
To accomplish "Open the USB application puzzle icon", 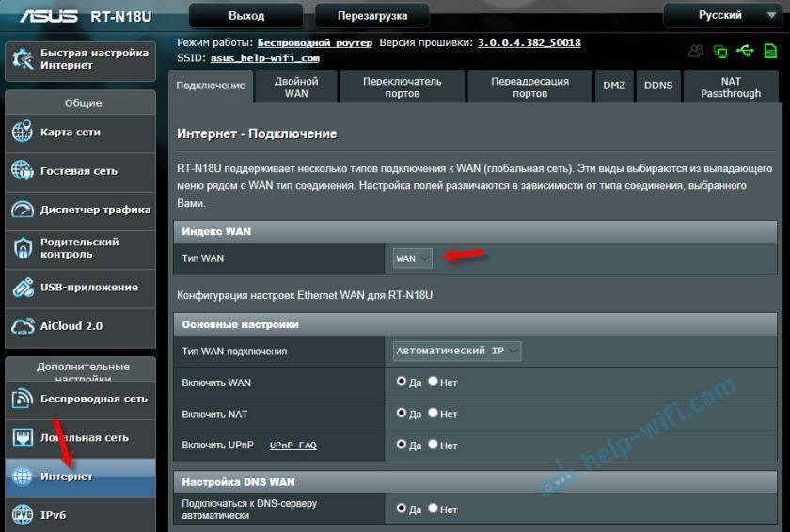I will [x=23, y=288].
